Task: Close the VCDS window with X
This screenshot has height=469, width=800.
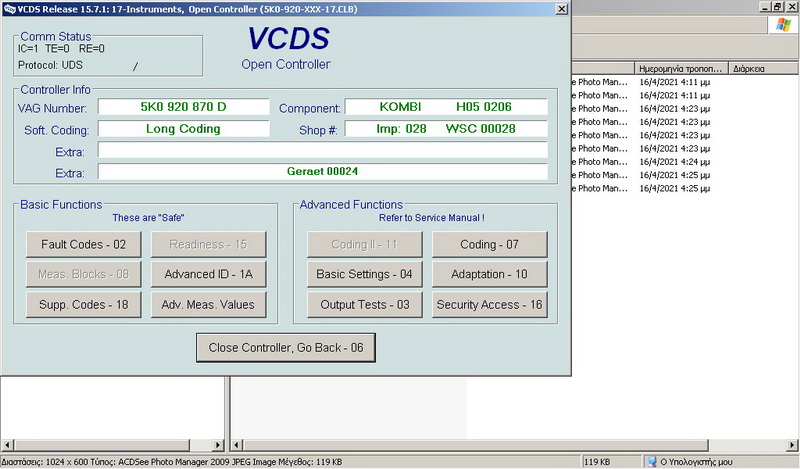Action: pos(561,9)
